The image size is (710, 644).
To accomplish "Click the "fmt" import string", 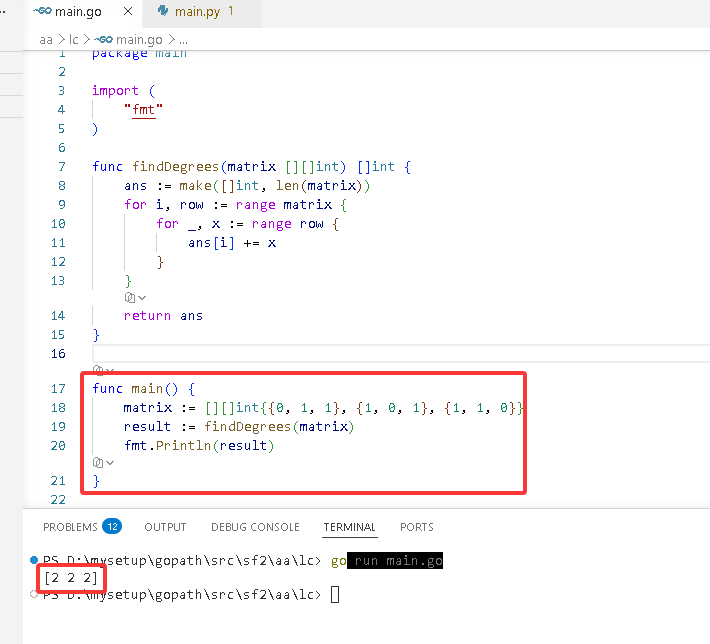I will pyautogui.click(x=144, y=110).
